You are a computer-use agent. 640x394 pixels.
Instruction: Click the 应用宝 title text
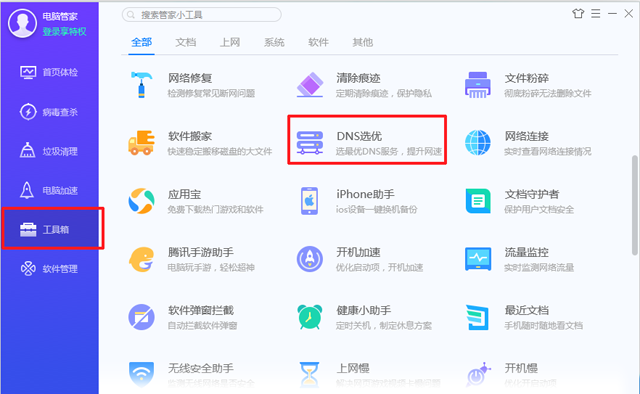[184, 194]
